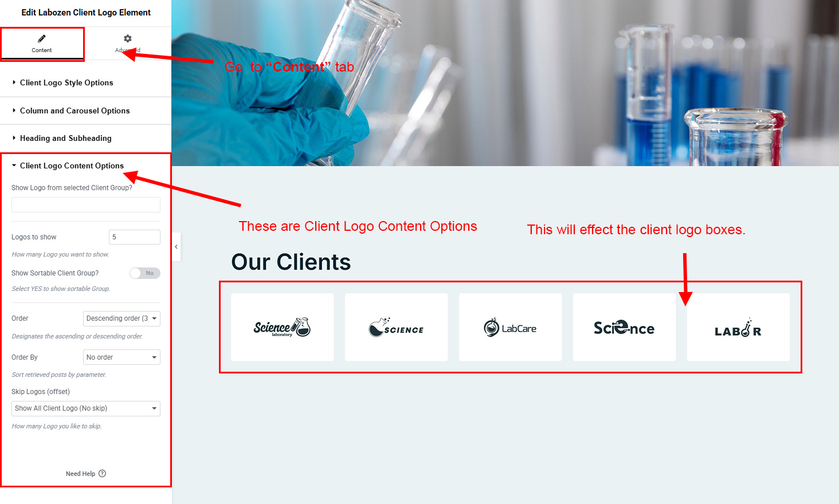This screenshot has width=839, height=504.
Task: Click the Logos to show number field
Action: pyautogui.click(x=135, y=237)
